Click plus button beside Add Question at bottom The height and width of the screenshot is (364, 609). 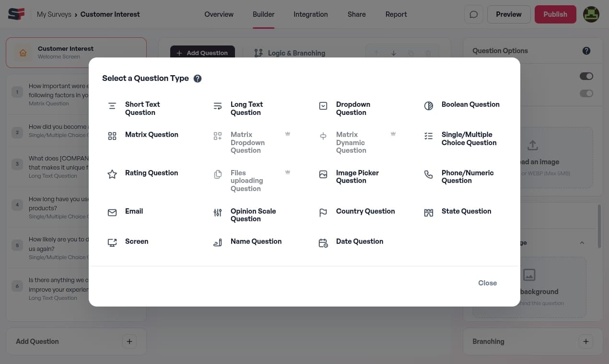tap(129, 341)
